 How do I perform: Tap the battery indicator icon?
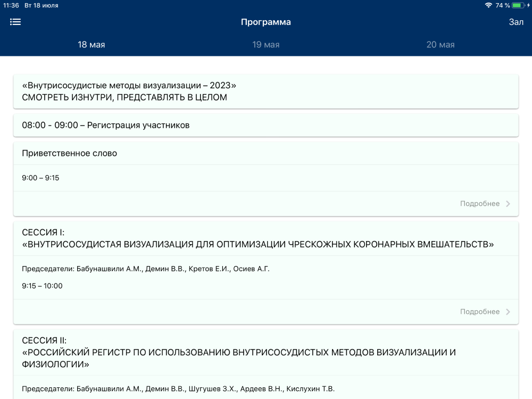519,5
